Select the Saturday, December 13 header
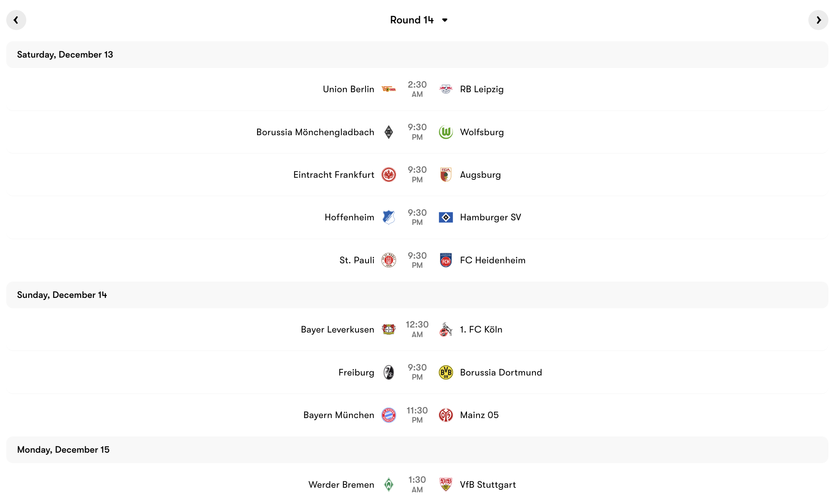The width and height of the screenshot is (838, 504). click(x=64, y=54)
